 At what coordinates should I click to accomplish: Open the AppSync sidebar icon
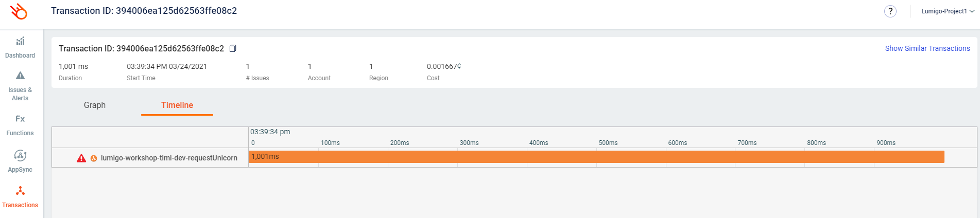[20, 155]
